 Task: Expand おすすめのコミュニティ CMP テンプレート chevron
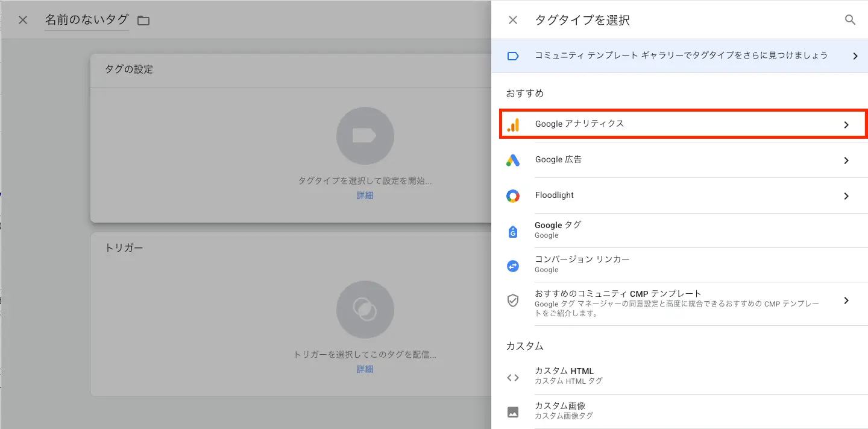point(846,300)
